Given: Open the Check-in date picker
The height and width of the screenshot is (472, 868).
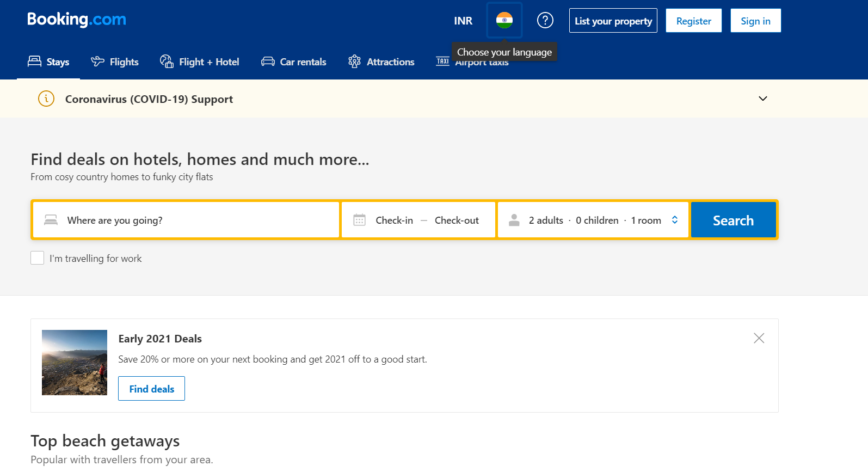Looking at the screenshot, I should click(394, 220).
